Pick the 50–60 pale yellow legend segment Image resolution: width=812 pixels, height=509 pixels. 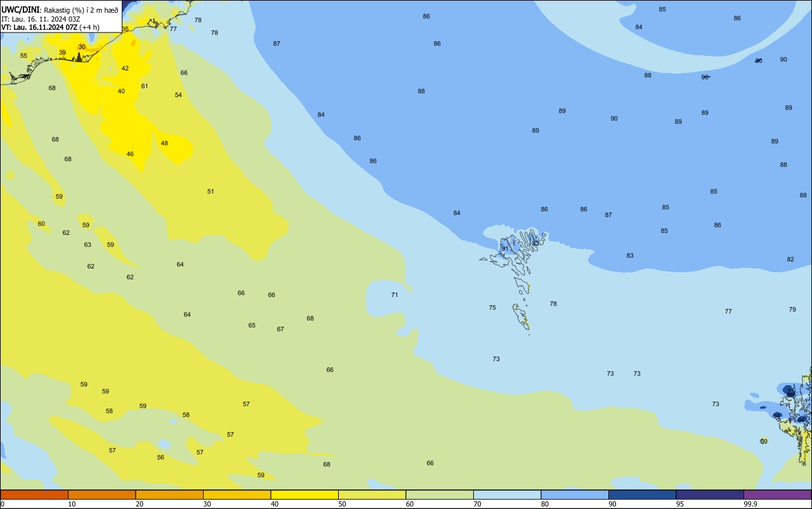[x=372, y=494]
